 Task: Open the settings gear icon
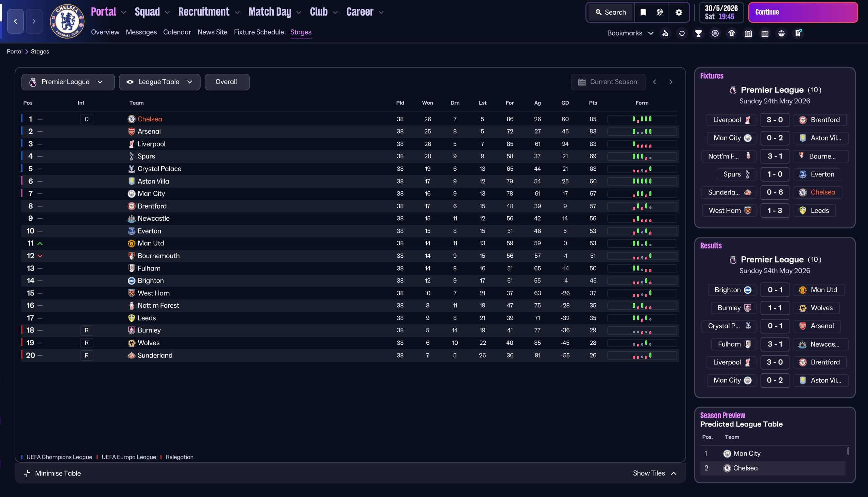click(679, 12)
